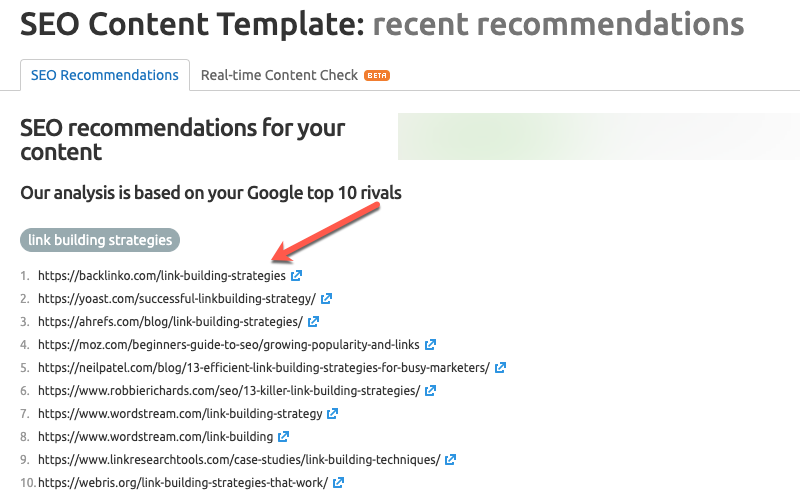Open the yoast.com successful-linkbuilding-strategy link
The image size is (800, 500).
tap(177, 298)
